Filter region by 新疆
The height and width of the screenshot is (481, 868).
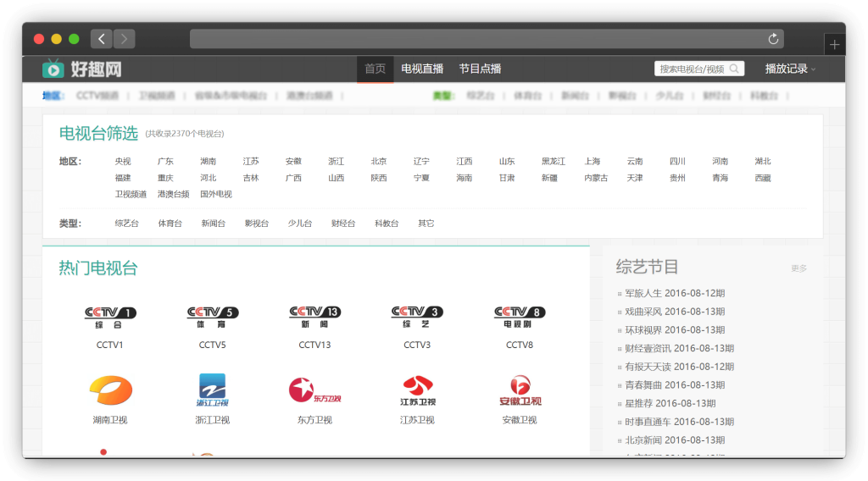pyautogui.click(x=549, y=178)
